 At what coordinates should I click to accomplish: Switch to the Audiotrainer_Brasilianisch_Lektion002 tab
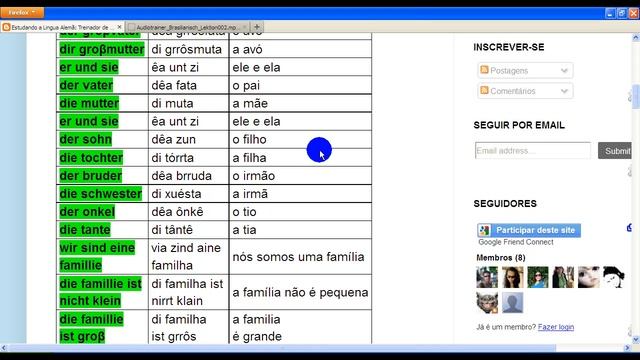(188, 27)
